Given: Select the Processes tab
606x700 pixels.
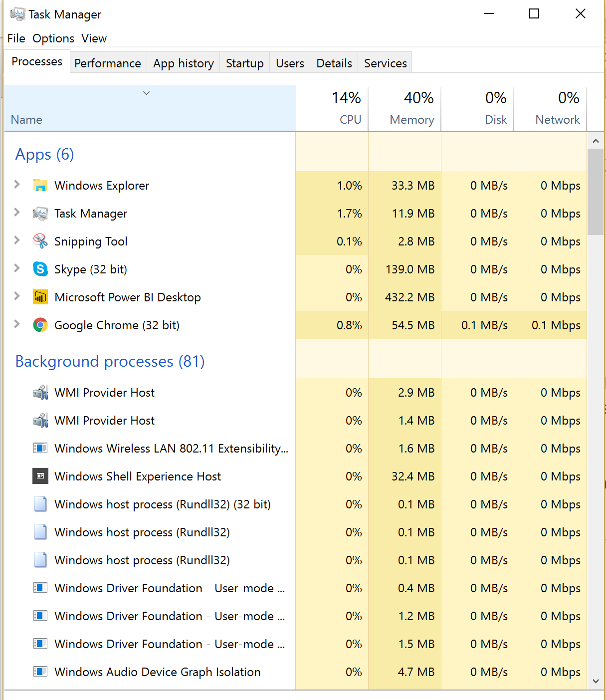Looking at the screenshot, I should pos(37,61).
